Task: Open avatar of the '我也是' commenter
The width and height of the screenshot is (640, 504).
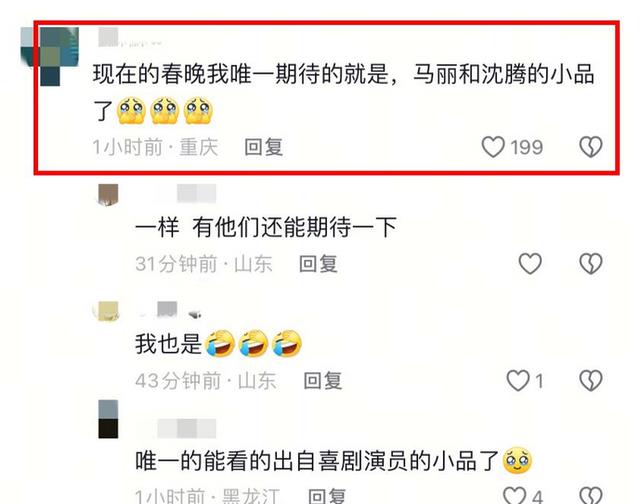Action: pyautogui.click(x=107, y=311)
